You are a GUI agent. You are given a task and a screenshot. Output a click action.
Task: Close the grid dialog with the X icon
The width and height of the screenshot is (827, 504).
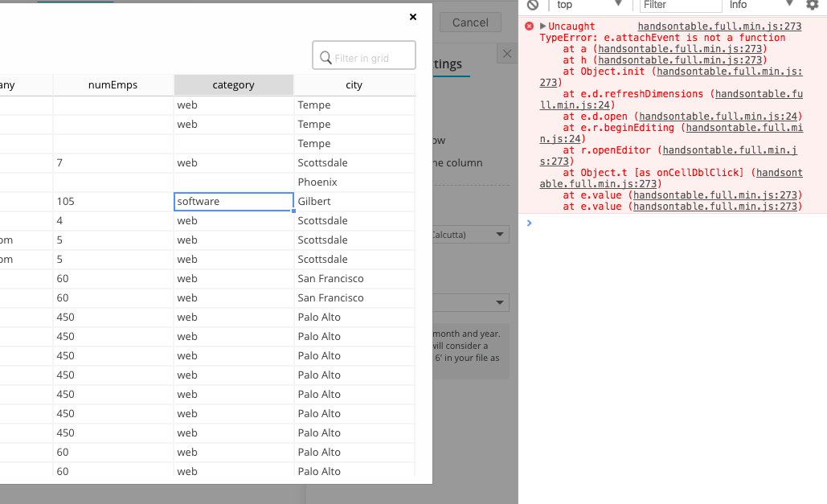point(412,16)
